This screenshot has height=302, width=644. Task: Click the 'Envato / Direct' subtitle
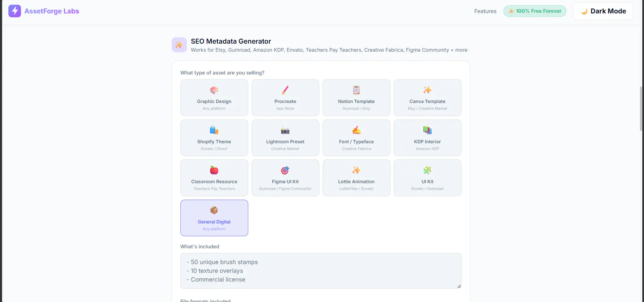coord(214,149)
